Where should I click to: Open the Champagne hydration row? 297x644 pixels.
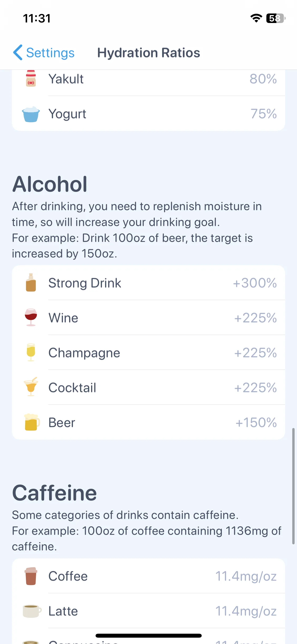click(x=148, y=352)
